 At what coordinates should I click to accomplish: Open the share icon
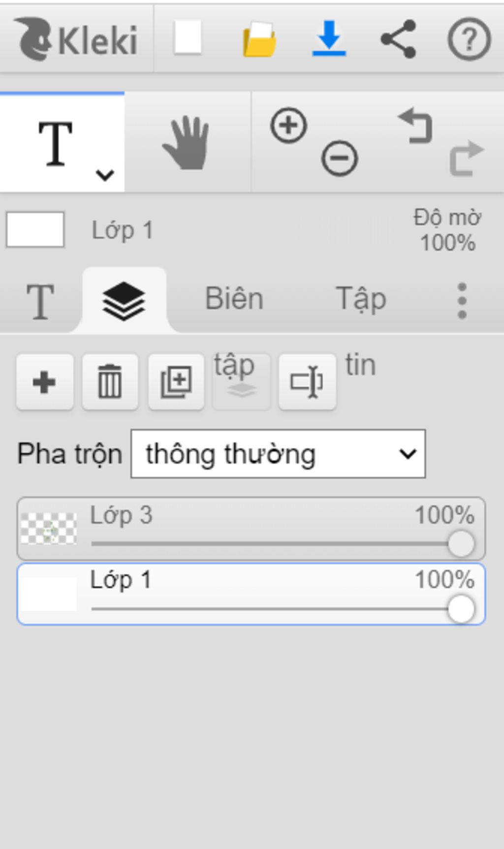coord(399,39)
